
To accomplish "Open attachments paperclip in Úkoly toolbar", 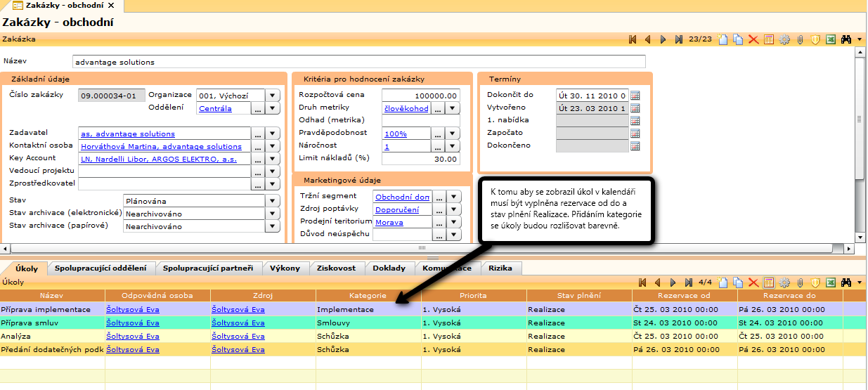I will pyautogui.click(x=800, y=282).
